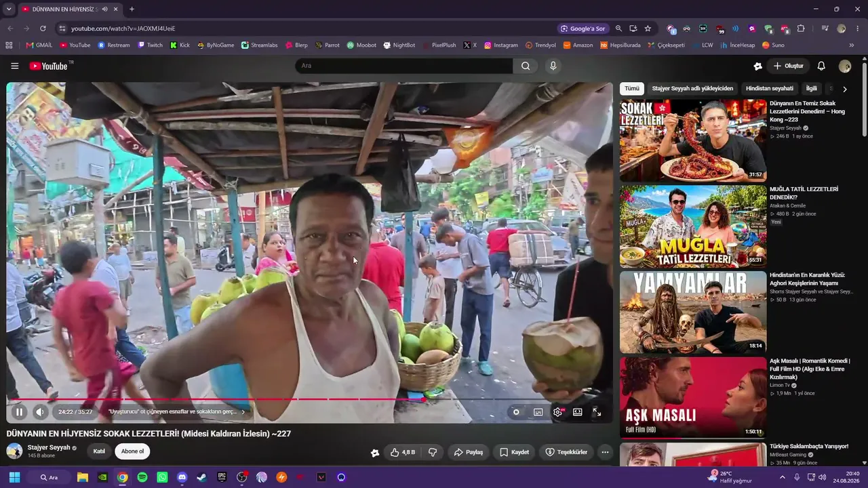868x488 pixels.
Task: Dislike the video with thumbs down
Action: [433, 452]
